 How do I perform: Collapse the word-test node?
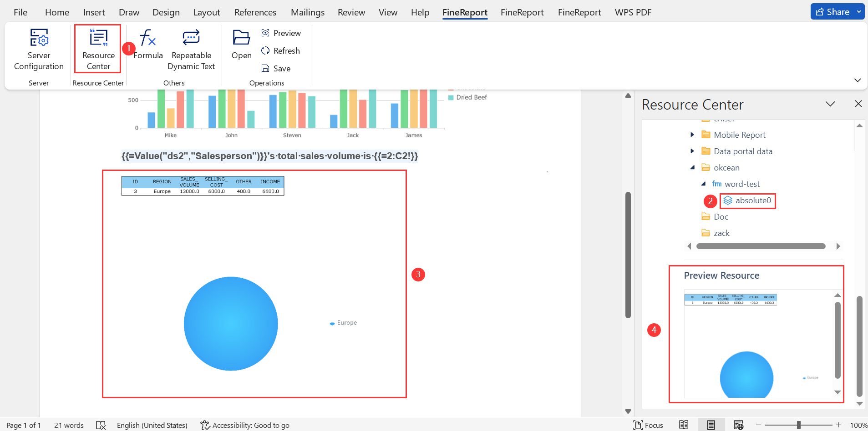point(703,184)
